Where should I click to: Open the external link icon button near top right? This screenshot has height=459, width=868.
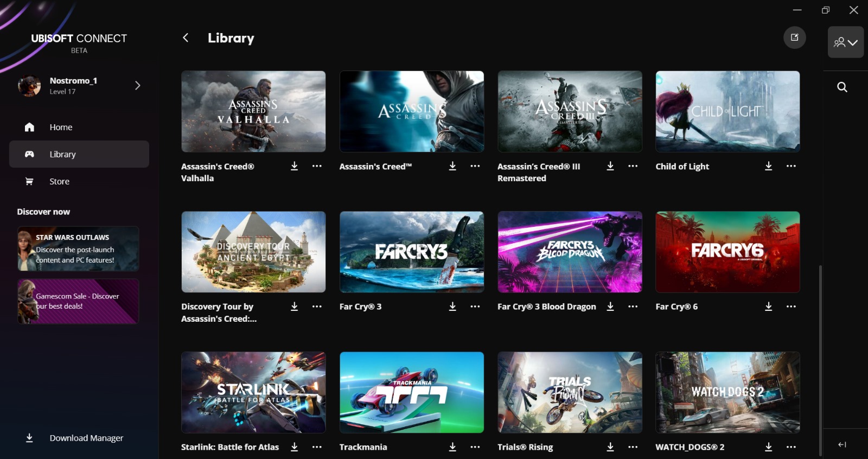[795, 37]
